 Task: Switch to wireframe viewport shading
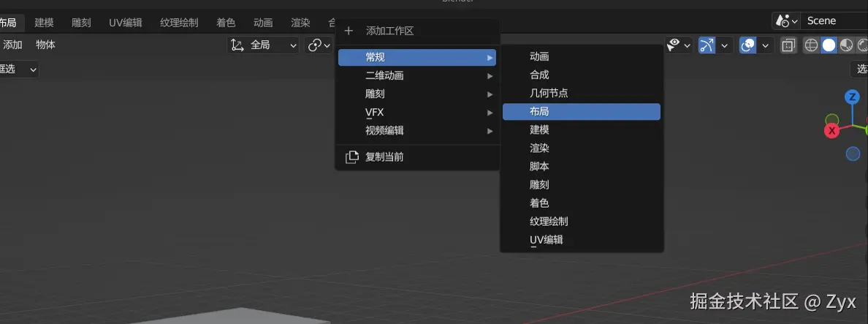click(811, 45)
